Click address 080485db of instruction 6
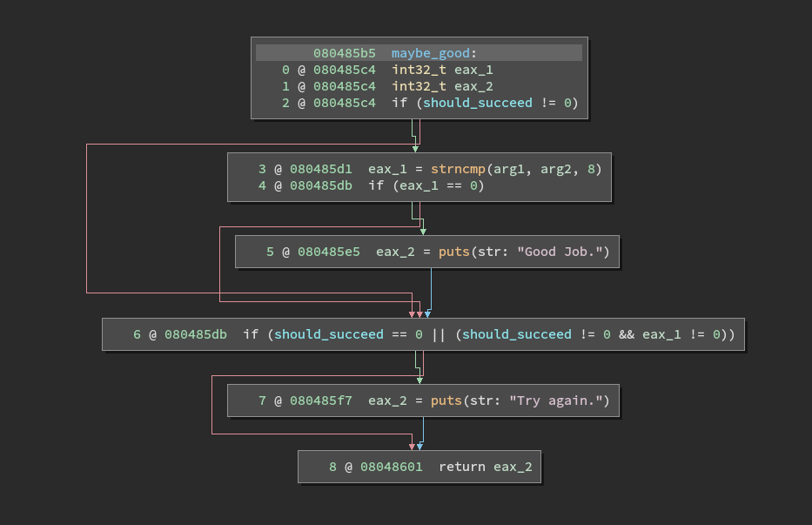 tap(196, 335)
